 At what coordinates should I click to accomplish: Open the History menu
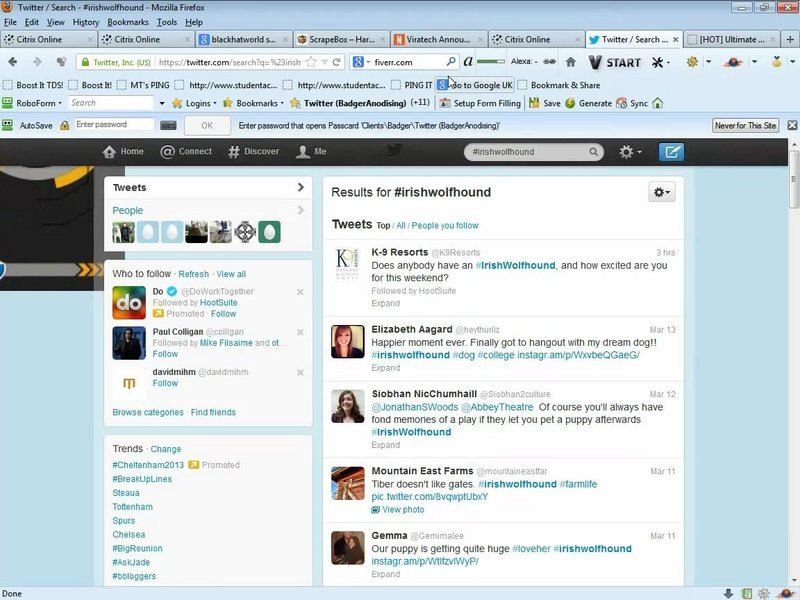[86, 22]
